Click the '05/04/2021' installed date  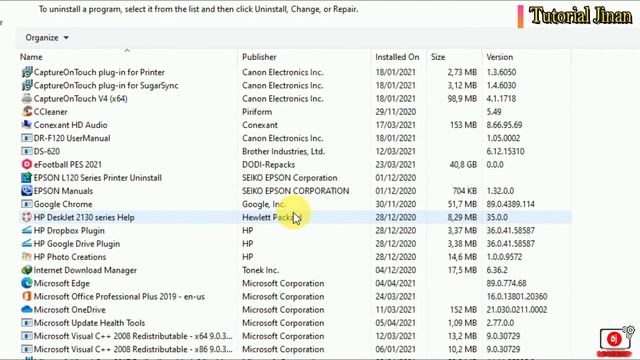[396, 323]
